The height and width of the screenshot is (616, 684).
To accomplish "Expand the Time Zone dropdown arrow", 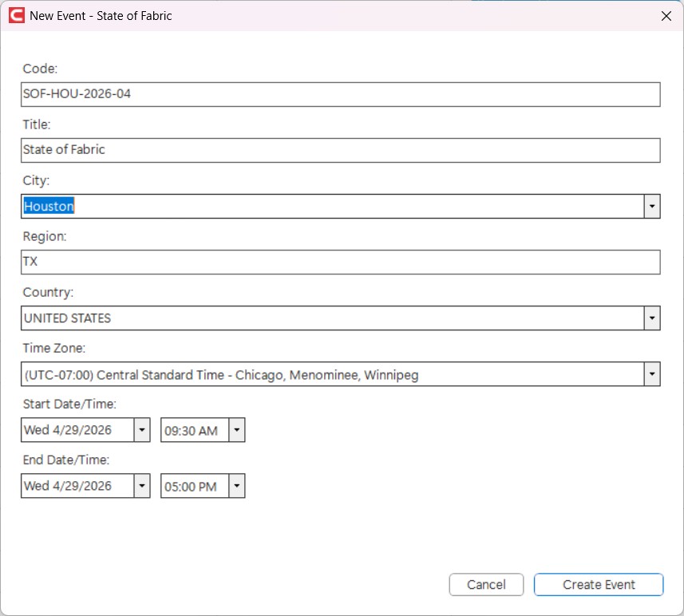I will click(652, 374).
